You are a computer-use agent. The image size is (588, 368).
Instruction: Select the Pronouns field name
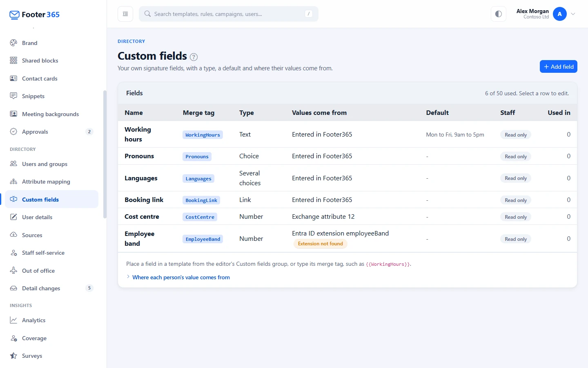(139, 156)
